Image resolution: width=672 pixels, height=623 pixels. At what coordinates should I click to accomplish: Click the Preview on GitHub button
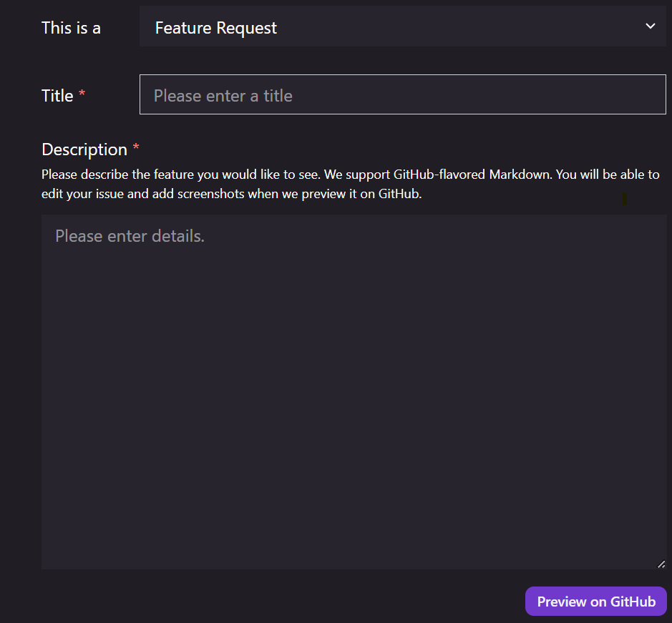click(595, 601)
